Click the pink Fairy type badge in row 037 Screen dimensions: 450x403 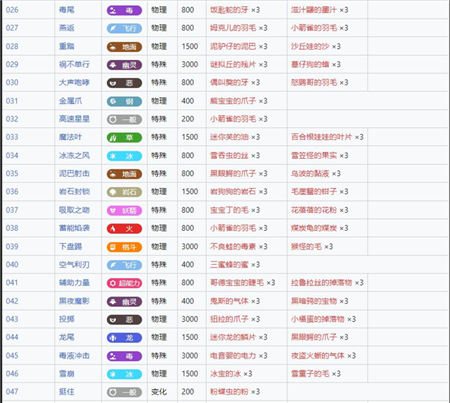coord(124,211)
